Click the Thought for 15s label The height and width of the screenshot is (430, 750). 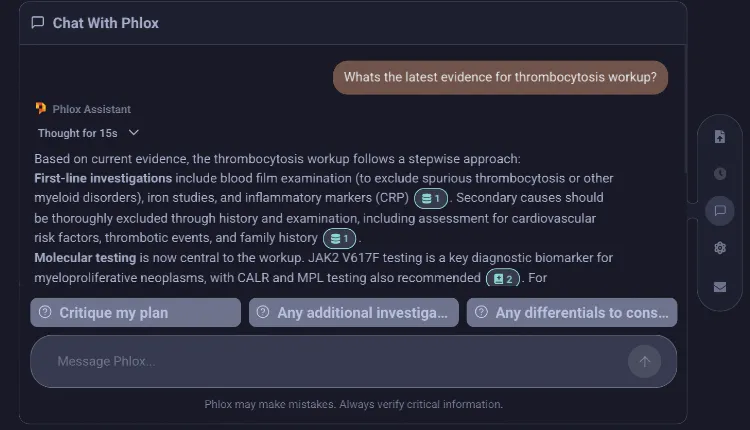[77, 133]
